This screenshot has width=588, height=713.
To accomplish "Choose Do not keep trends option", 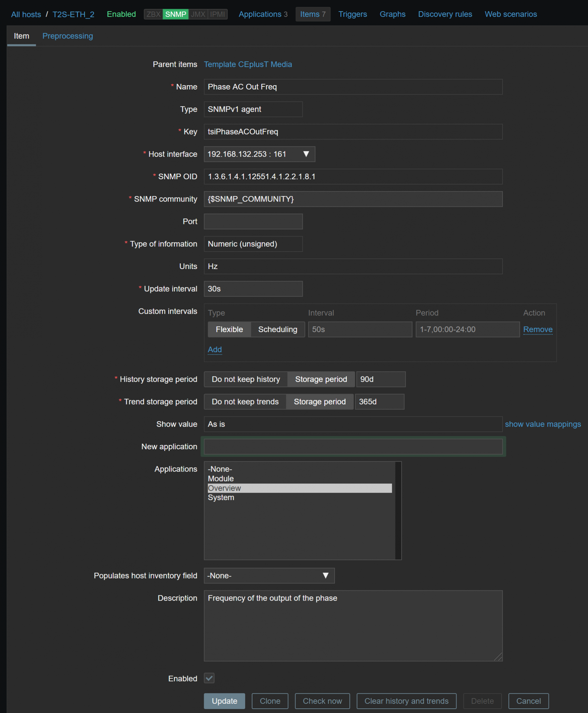I will pos(245,401).
